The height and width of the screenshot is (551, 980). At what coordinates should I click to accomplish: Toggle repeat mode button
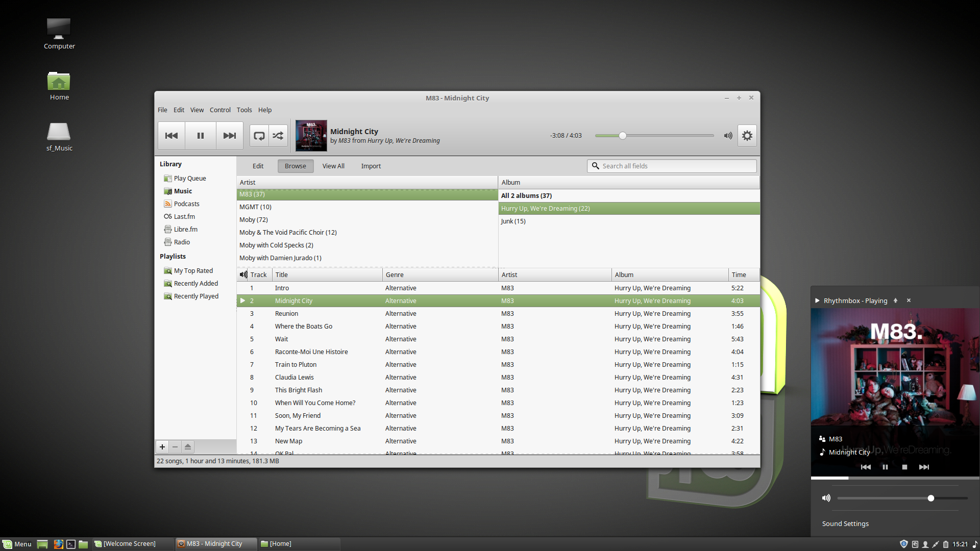point(259,136)
